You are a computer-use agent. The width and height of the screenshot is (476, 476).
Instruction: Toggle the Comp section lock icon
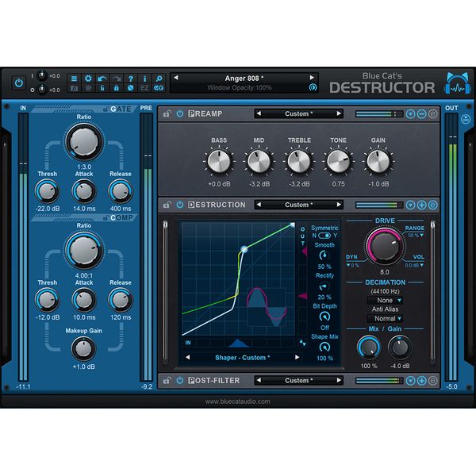106,217
